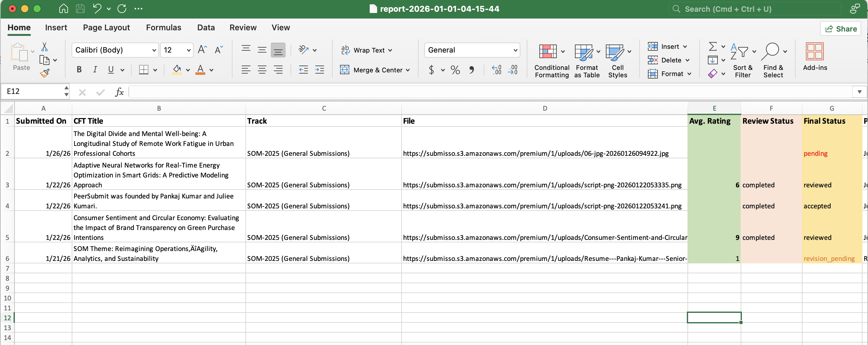Viewport: 868px width, 345px height.
Task: Switch to the Formulas tab
Action: [x=164, y=28]
